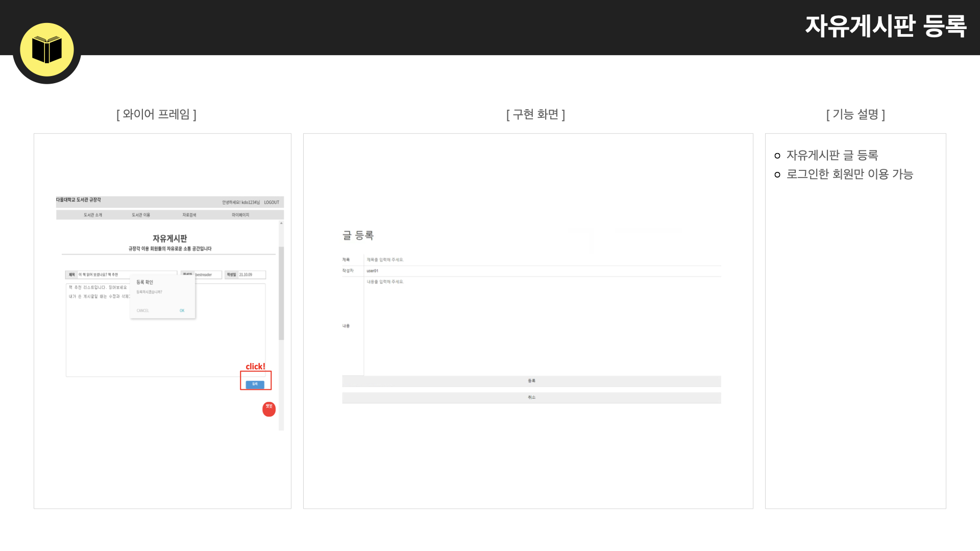Screen dimensions: 980x551
Task: Open the 자료검색 menu item
Action: tap(189, 215)
